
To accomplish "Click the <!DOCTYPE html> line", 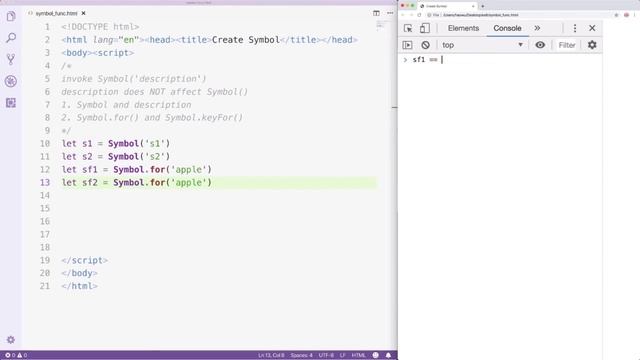I will [x=100, y=27].
